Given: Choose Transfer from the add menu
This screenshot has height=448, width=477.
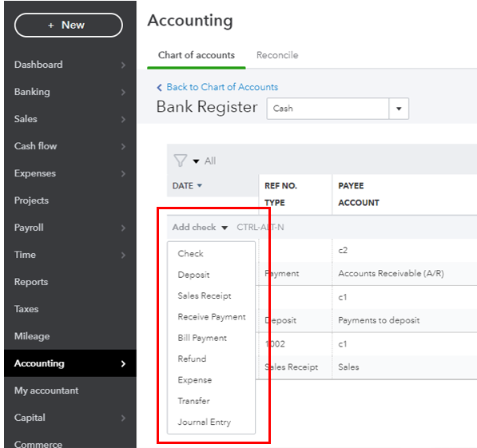Looking at the screenshot, I should click(194, 401).
